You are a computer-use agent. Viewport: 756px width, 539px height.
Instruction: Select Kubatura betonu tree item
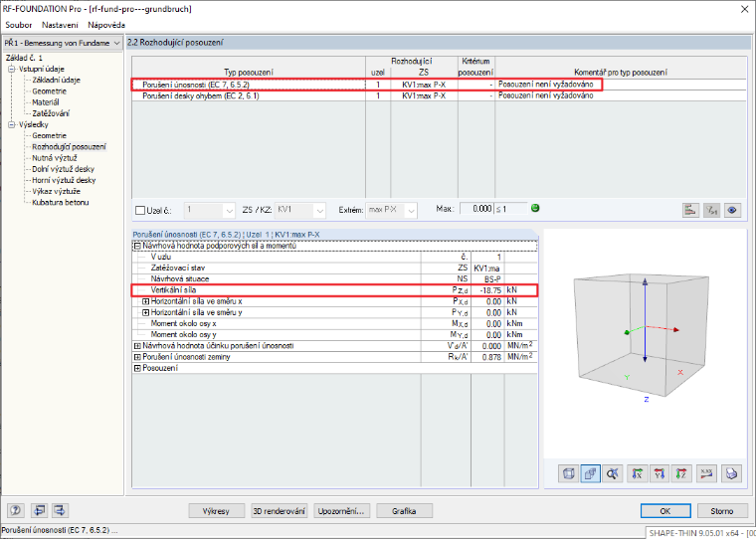(x=61, y=202)
